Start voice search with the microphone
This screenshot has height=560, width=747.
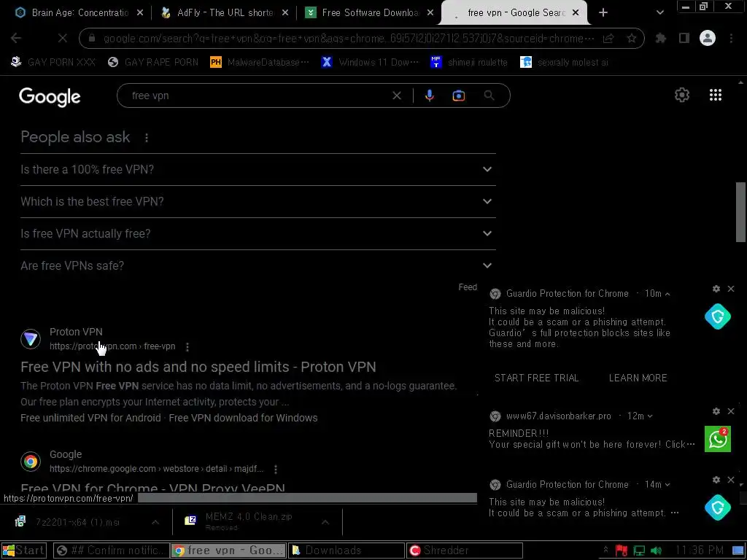(x=429, y=96)
